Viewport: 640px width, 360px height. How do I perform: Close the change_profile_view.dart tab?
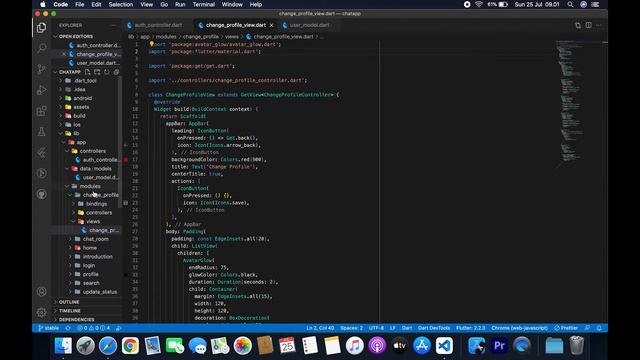click(271, 25)
